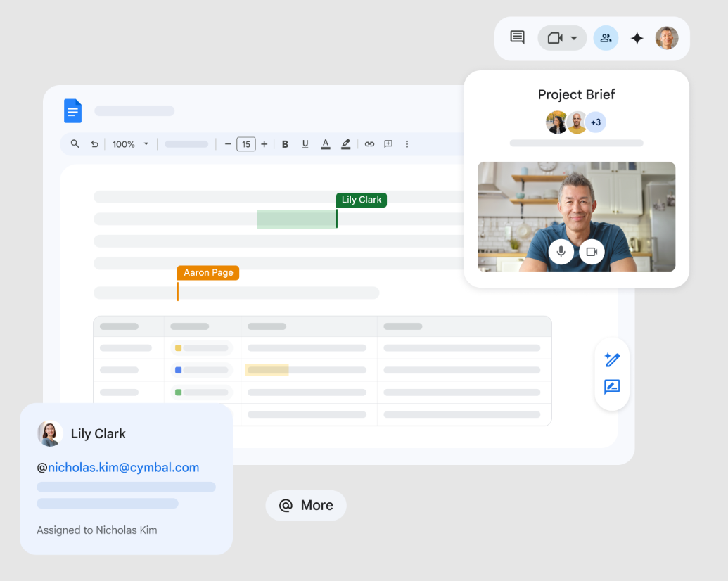Screen dimensions: 728x581
Task: Toggle underline formatting
Action: pos(305,144)
